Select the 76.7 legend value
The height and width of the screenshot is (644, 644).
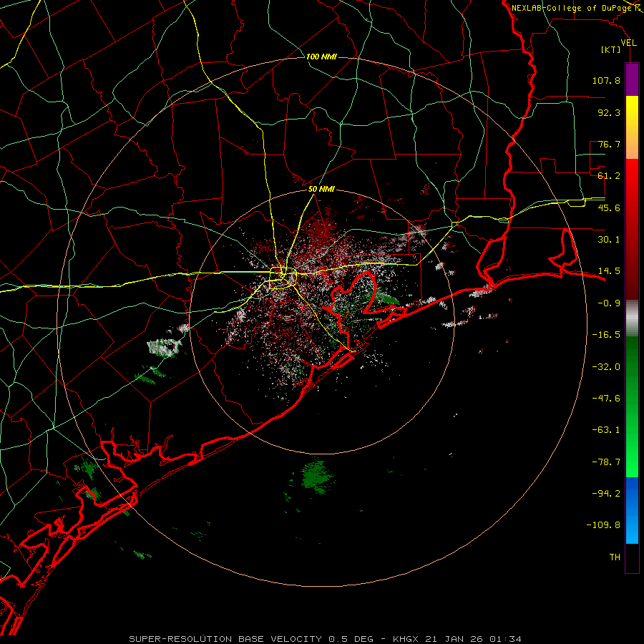pos(609,144)
